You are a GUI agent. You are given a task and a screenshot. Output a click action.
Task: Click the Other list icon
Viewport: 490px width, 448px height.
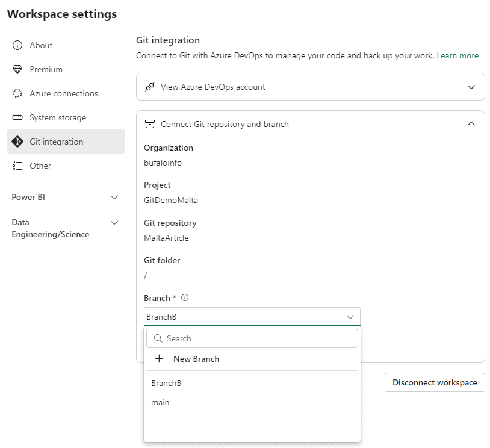(x=17, y=166)
